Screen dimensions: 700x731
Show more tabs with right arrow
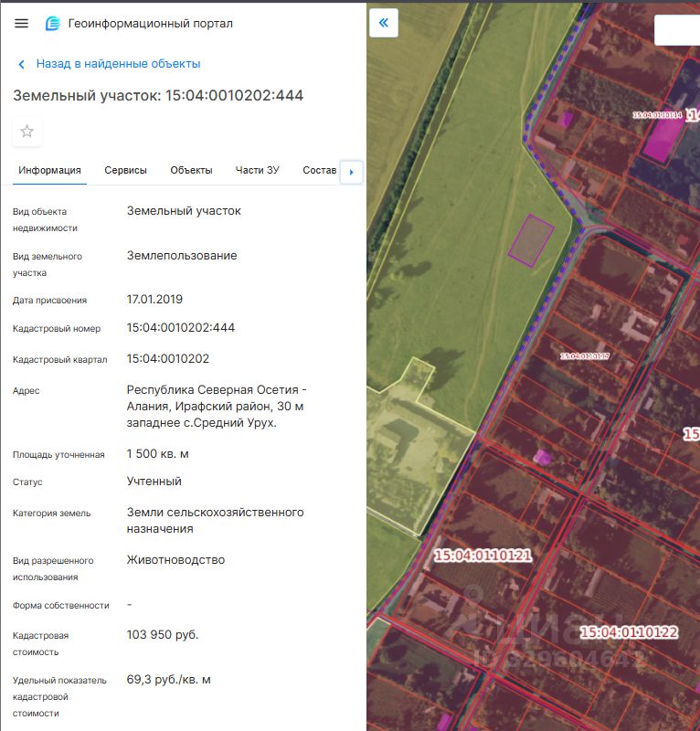point(352,172)
